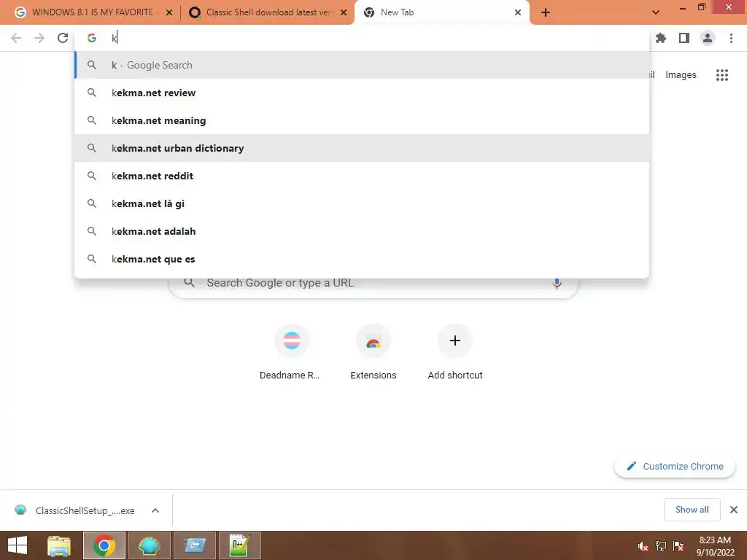This screenshot has width=747, height=560.
Task: Close the New Tab tab
Action: (x=518, y=12)
